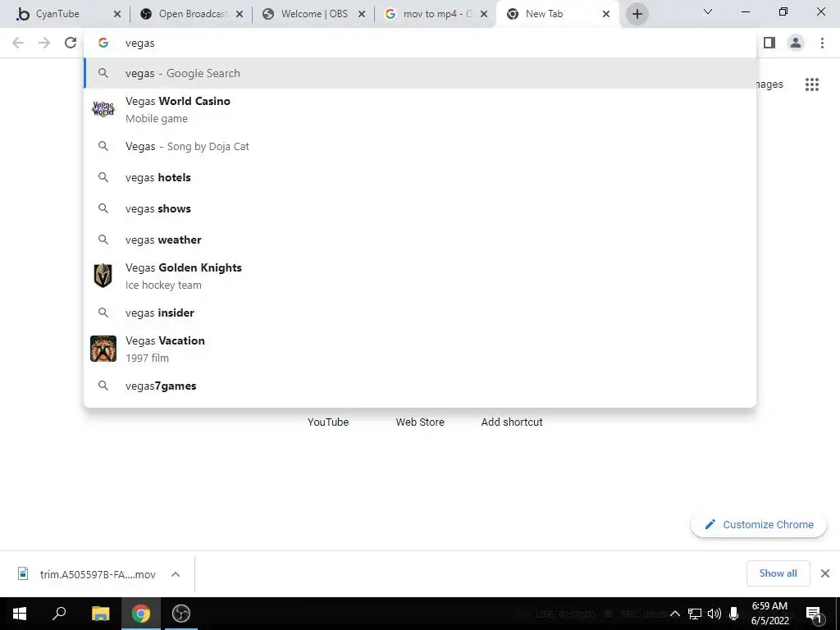
Task: Expand the download item options chevron
Action: click(176, 574)
